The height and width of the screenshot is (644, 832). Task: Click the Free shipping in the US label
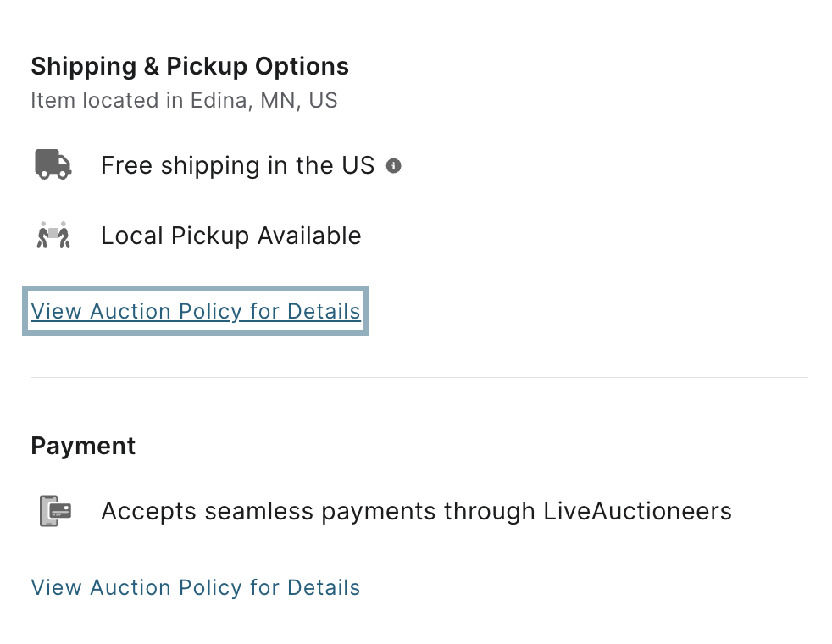point(238,165)
